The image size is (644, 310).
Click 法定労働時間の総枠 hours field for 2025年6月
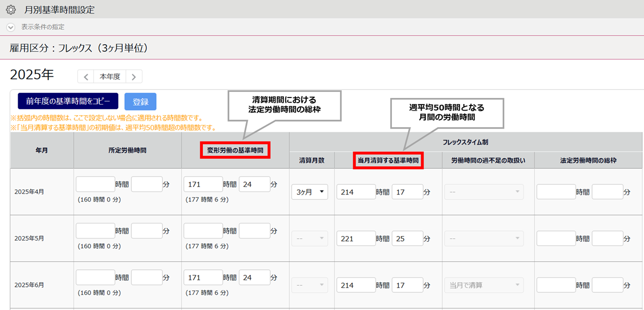(x=556, y=285)
